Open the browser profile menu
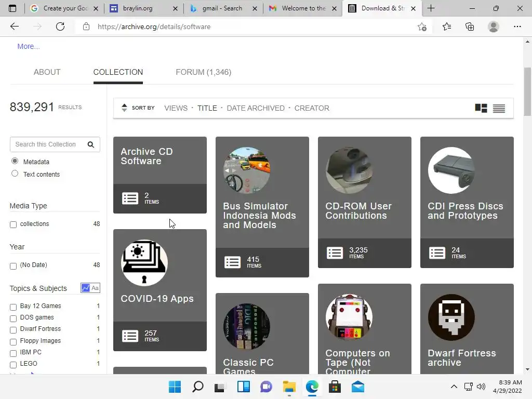Image resolution: width=532 pixels, height=399 pixels. point(494,26)
